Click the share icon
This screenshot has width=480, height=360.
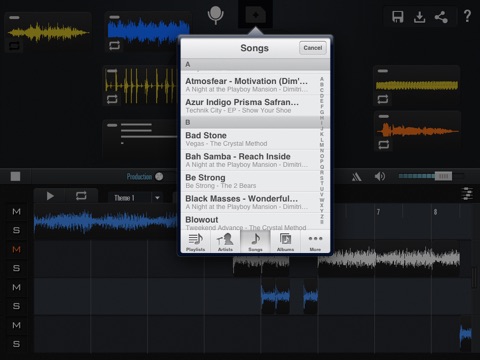pyautogui.click(x=441, y=17)
